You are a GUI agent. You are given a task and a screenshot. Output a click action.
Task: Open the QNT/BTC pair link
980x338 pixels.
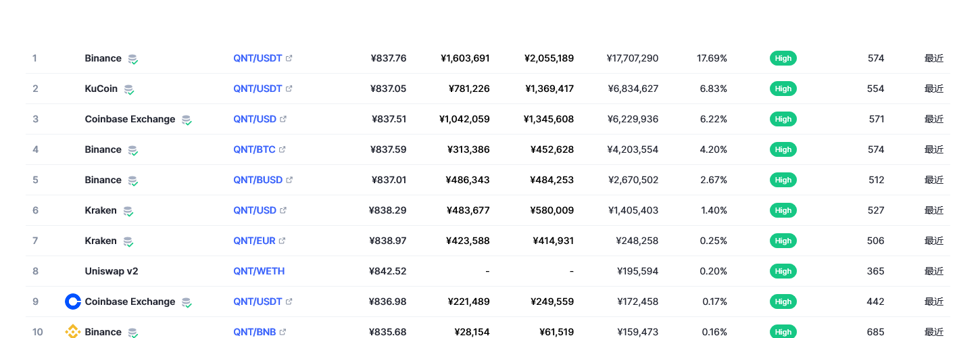(254, 149)
